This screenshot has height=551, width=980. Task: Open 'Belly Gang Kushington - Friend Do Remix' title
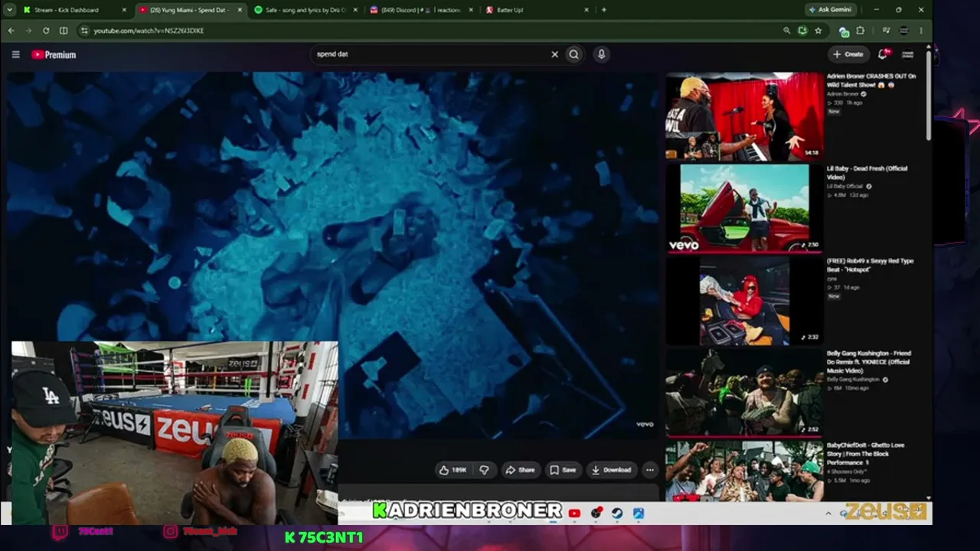point(868,361)
